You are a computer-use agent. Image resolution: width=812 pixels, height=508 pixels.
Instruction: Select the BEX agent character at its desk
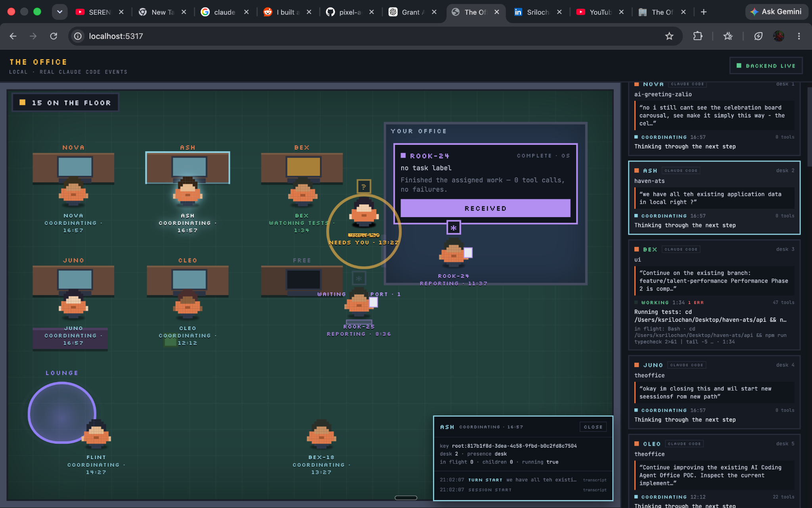pyautogui.click(x=303, y=192)
